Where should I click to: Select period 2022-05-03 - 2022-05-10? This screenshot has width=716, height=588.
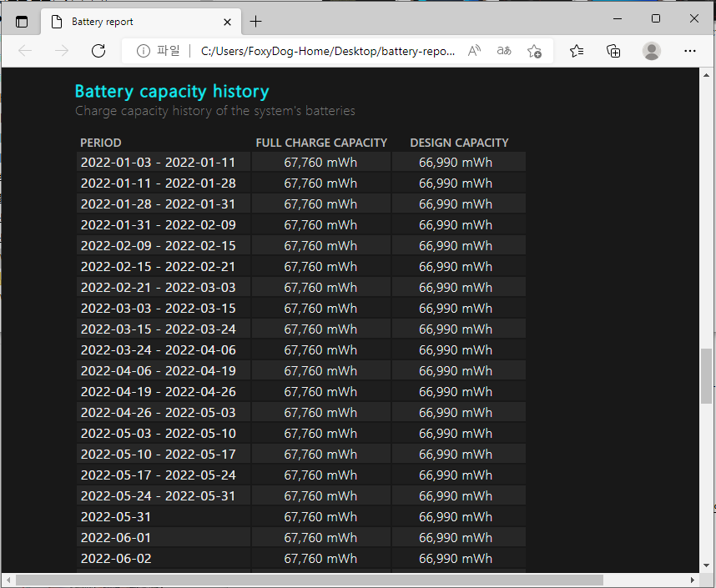158,434
